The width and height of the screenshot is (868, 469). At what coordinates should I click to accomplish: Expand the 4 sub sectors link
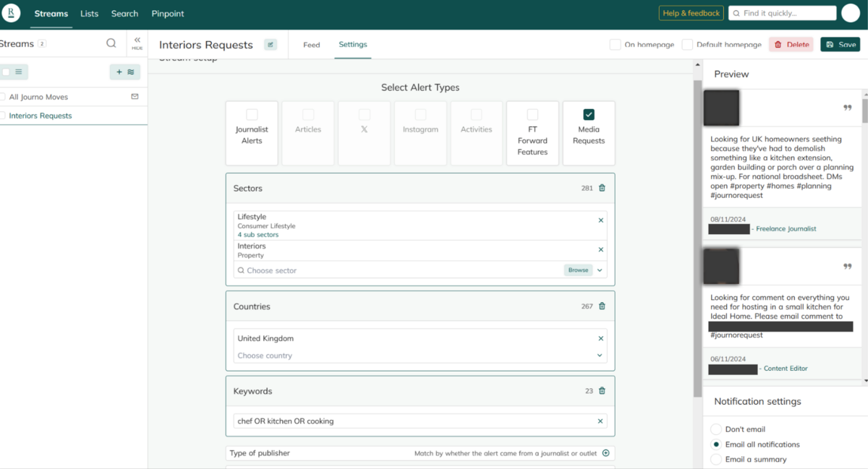click(x=258, y=235)
